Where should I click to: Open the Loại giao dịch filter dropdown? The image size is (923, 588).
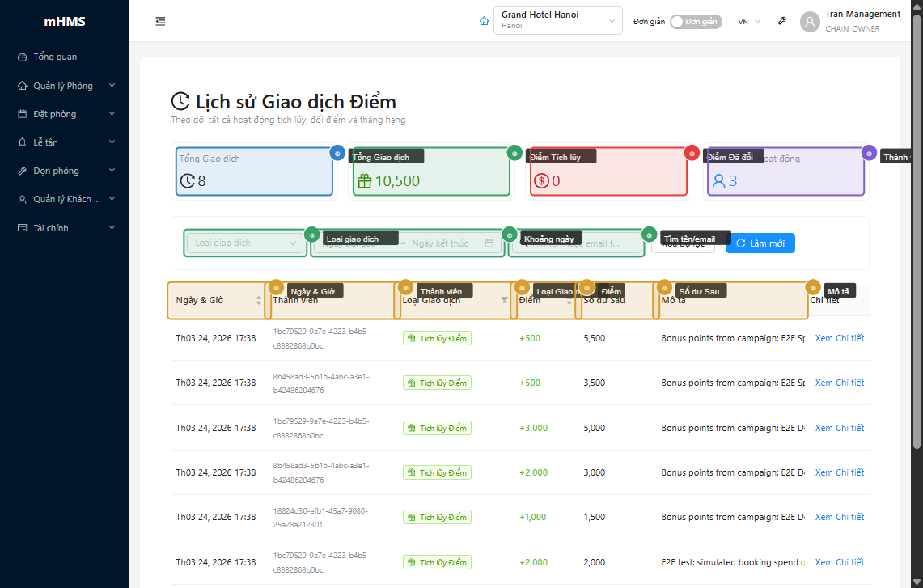[x=246, y=243]
